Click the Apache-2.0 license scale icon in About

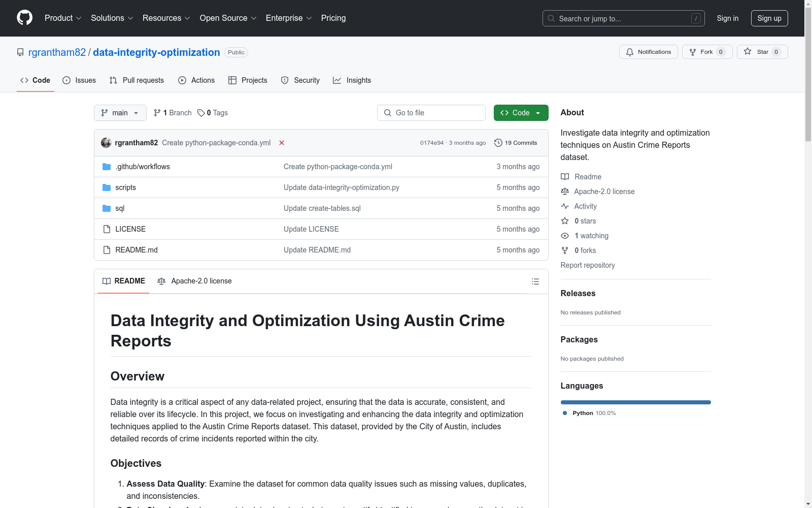tap(565, 192)
